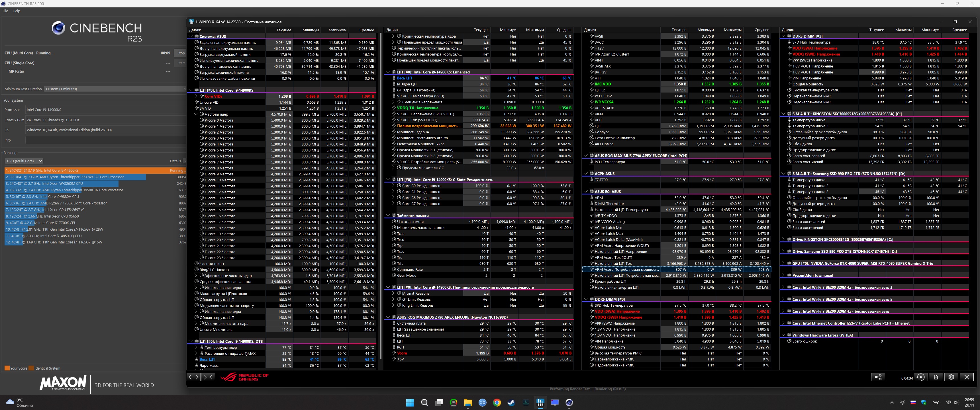Open the File menu in Cinebench

click(x=5, y=11)
